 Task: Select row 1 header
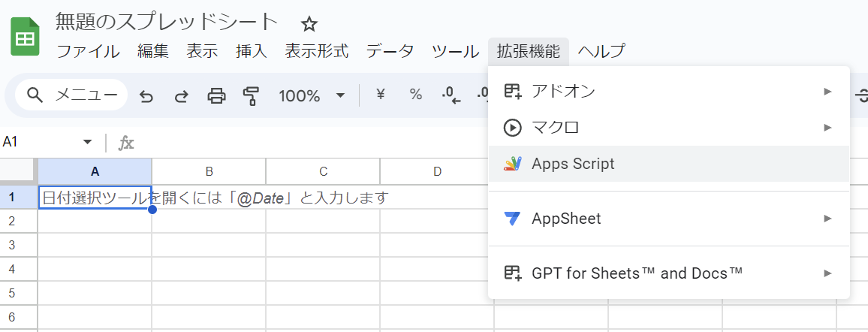pos(19,197)
